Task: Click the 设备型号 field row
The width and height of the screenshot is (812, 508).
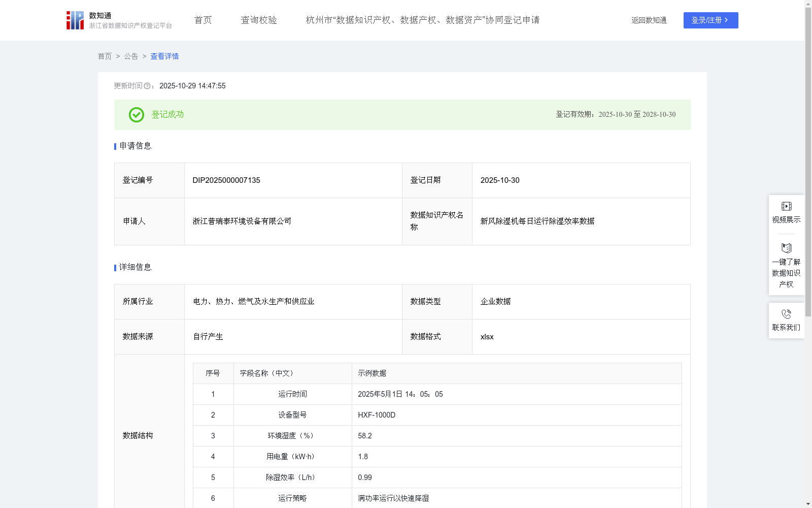Action: pos(437,415)
